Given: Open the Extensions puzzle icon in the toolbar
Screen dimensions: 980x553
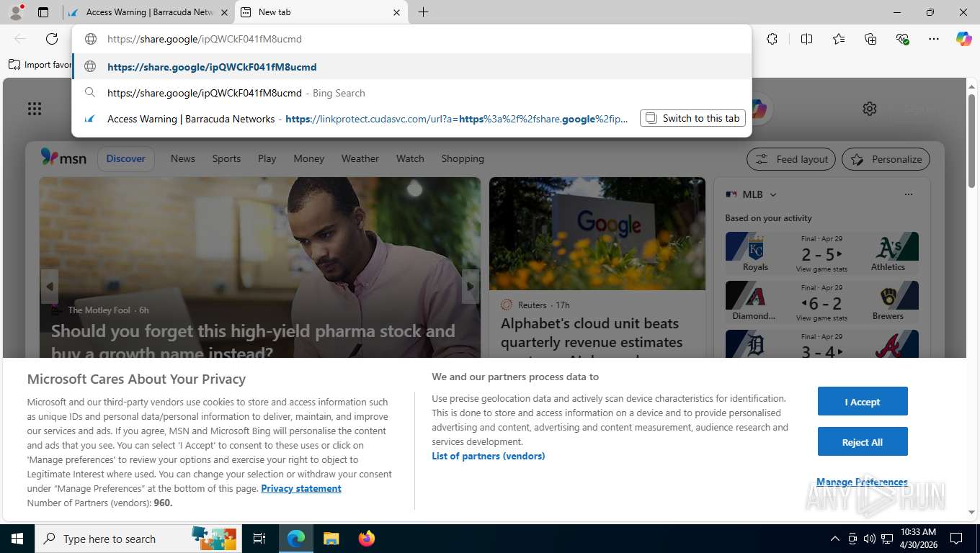Looking at the screenshot, I should (x=772, y=39).
